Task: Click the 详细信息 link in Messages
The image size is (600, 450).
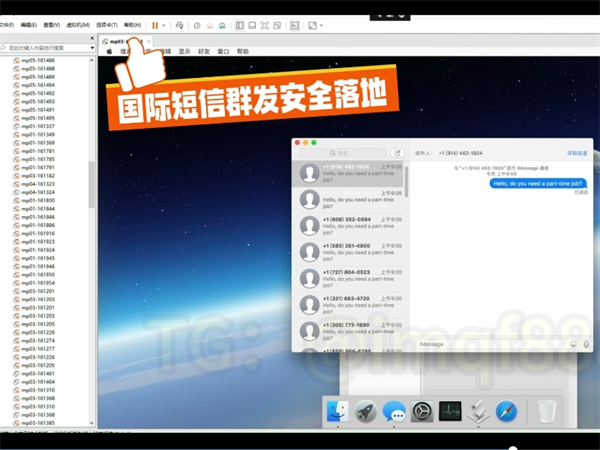Action: tap(577, 153)
